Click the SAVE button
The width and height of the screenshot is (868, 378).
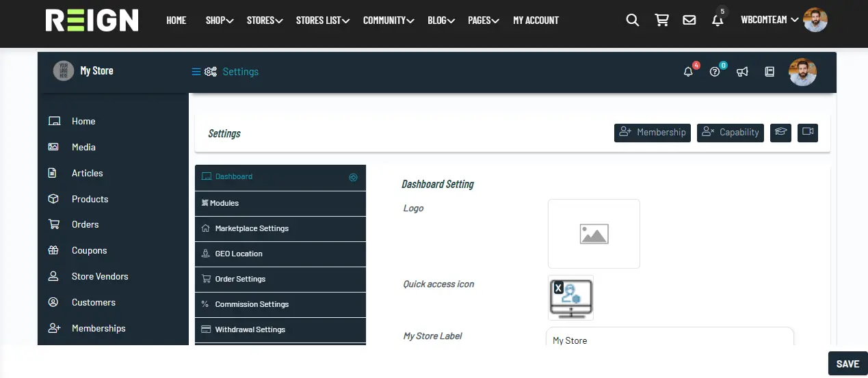(847, 364)
